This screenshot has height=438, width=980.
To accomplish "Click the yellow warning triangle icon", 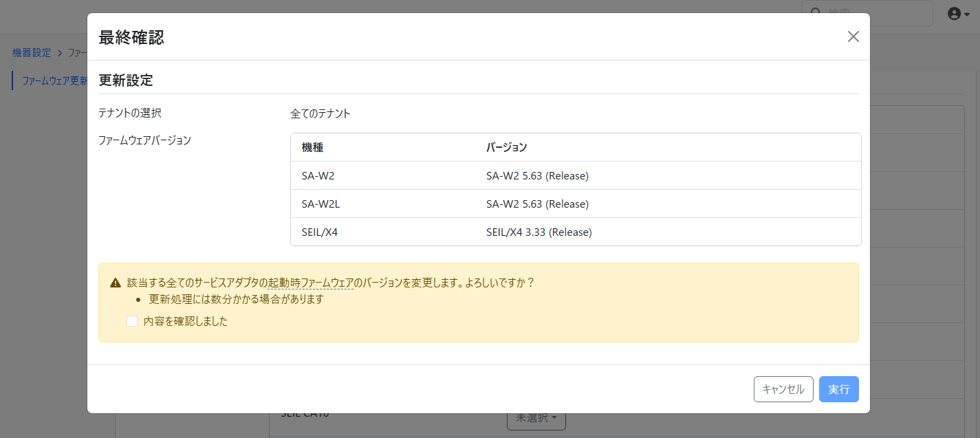I will (116, 283).
